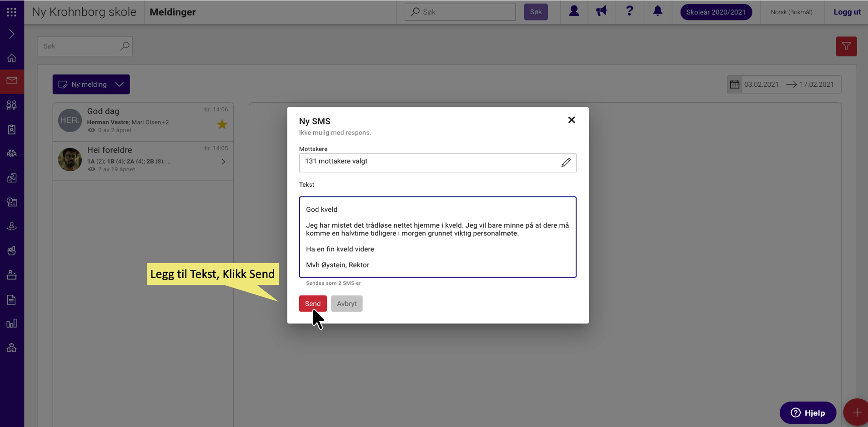868x427 pixels.
Task: Open the Messages envelope icon in sidebar
Action: tap(12, 81)
